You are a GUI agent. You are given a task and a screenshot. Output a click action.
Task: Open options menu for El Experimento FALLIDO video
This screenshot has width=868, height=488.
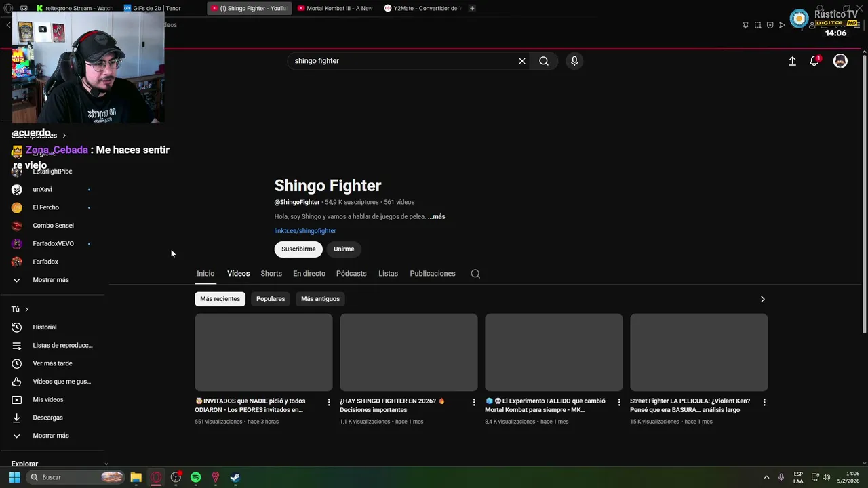coord(619,402)
